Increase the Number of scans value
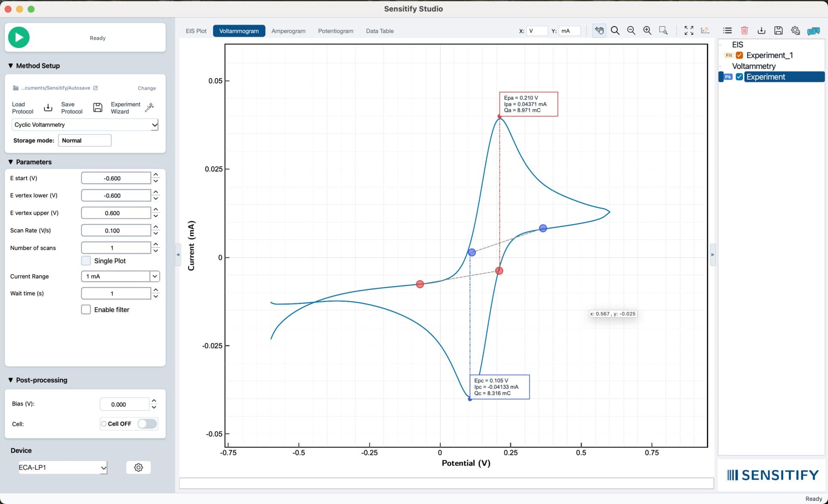Viewport: 828px width, 504px height. 156,244
